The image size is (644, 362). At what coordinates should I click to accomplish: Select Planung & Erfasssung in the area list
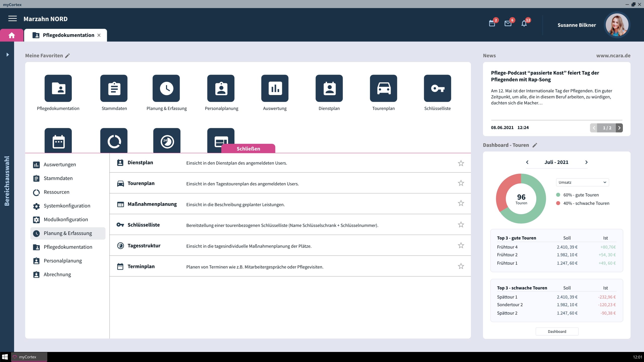[68, 233]
